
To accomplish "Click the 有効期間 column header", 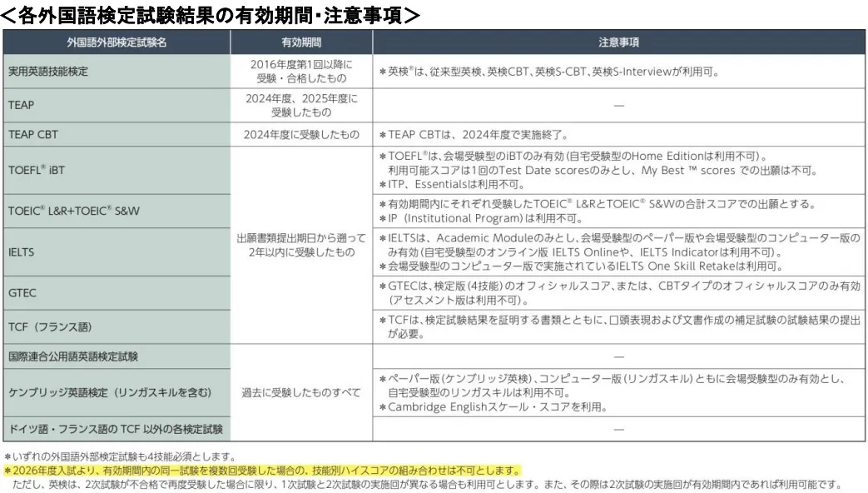I will pos(301,42).
